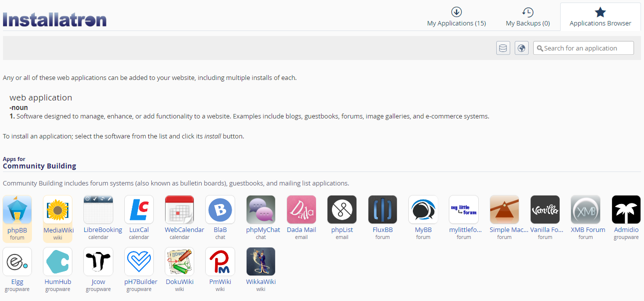
Task: Click the phpList name label
Action: (x=342, y=230)
